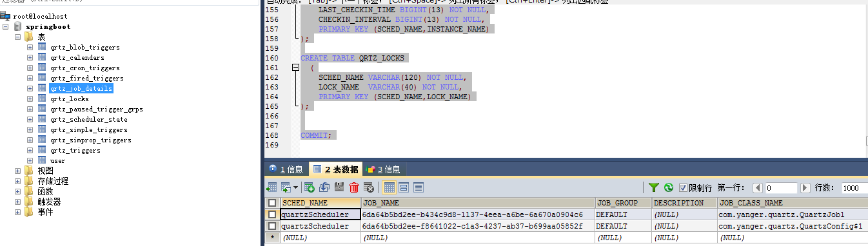This screenshot has height=246, width=868.
Task: Switch to form view mode icon
Action: coord(404,187)
